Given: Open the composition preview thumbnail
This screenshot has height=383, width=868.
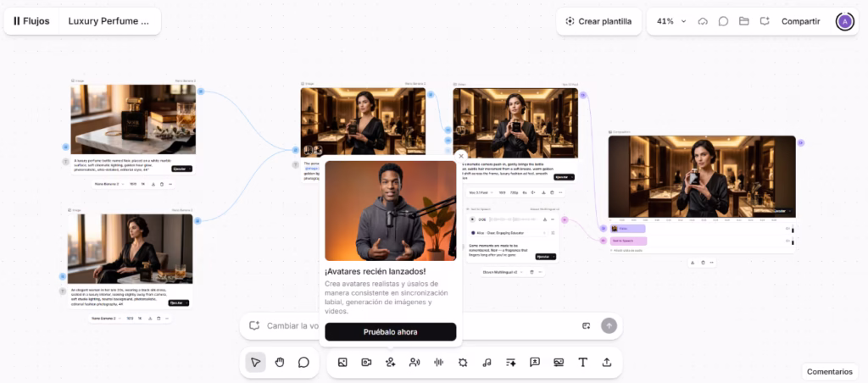Looking at the screenshot, I should 702,176.
